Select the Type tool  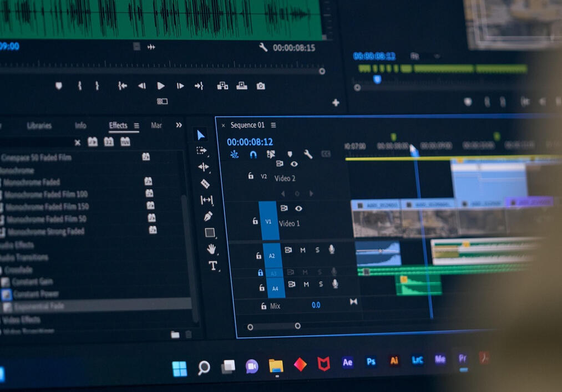(x=213, y=266)
